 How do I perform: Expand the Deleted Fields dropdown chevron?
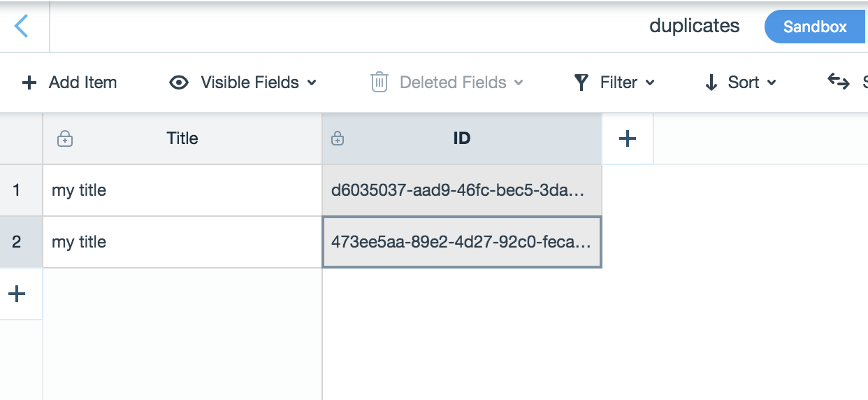click(519, 83)
